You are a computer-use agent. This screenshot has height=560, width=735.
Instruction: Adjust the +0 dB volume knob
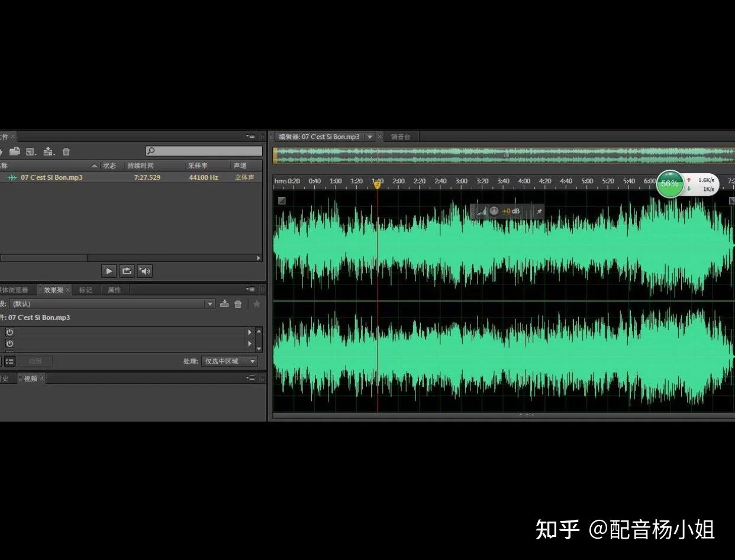pos(494,211)
